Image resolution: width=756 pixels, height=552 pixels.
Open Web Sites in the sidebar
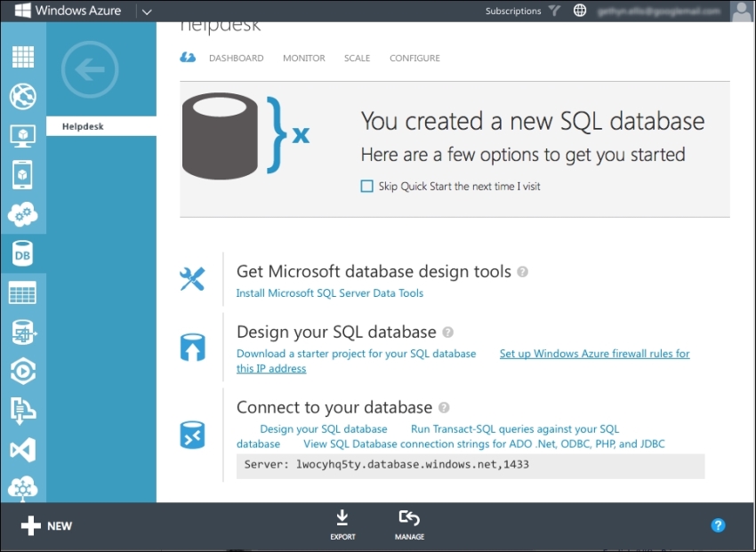click(x=23, y=96)
